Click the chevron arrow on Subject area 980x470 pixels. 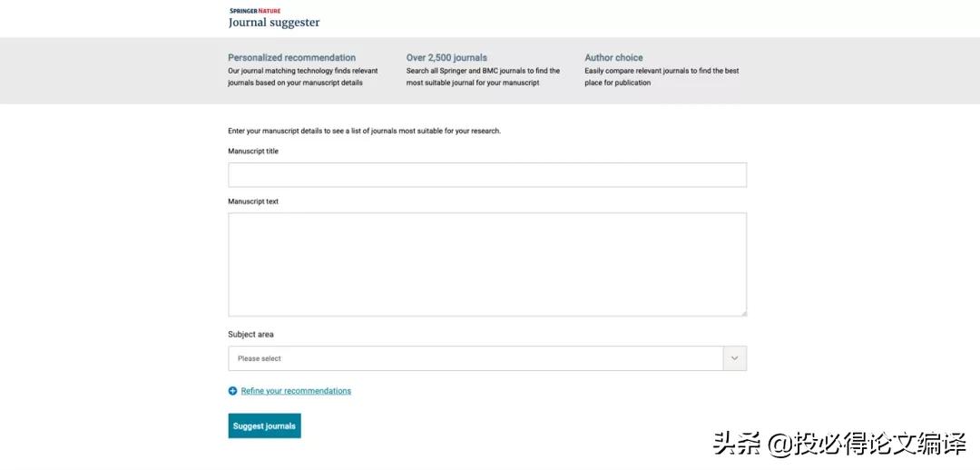pos(734,358)
